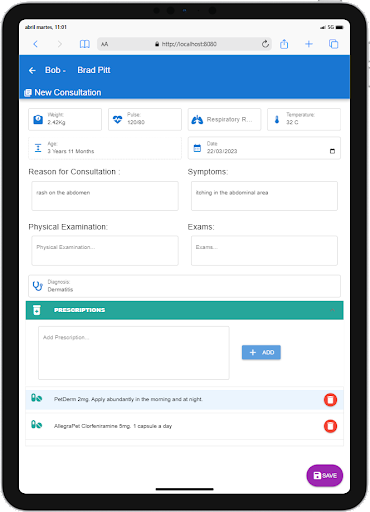Screen dimensions: 370x512
Task: Save the consultation
Action: (325, 475)
